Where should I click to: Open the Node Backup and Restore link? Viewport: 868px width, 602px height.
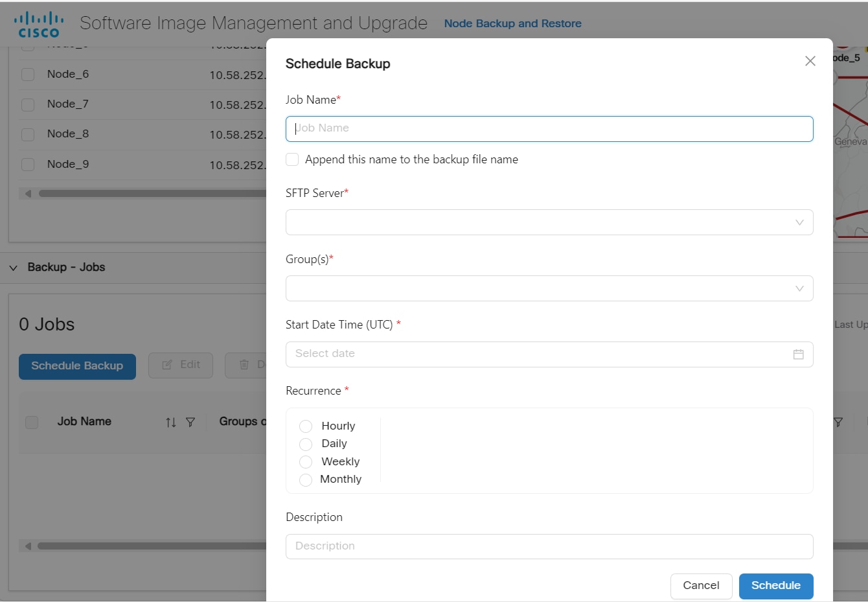[512, 23]
